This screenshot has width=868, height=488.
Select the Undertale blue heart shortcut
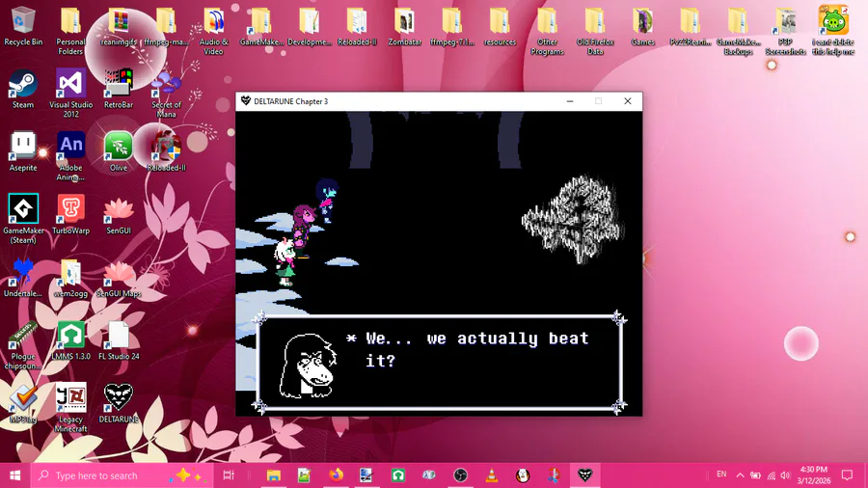click(x=23, y=278)
